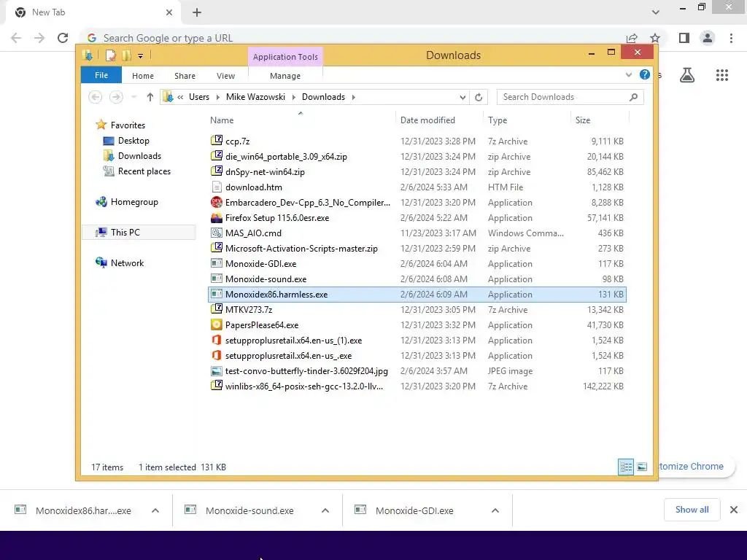Screen dimensions: 747x560
Task: Open options arrow for Monoxide-GDI.exe download
Action: pyautogui.click(x=495, y=510)
